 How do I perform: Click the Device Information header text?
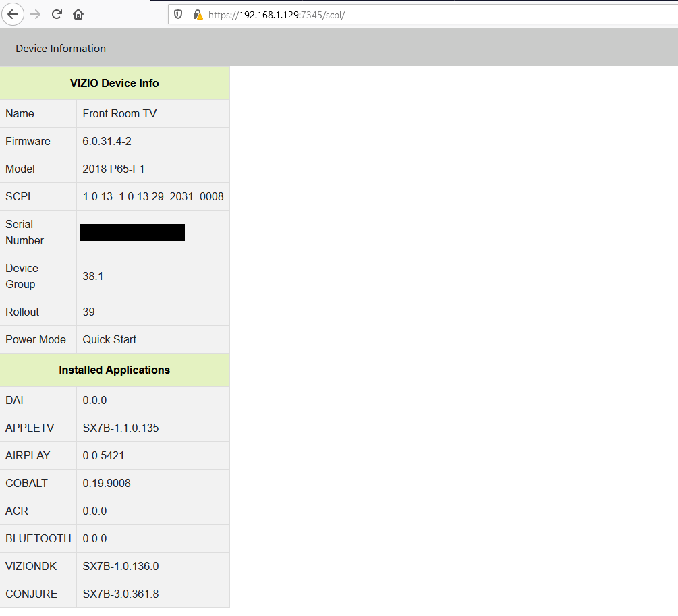coord(61,48)
